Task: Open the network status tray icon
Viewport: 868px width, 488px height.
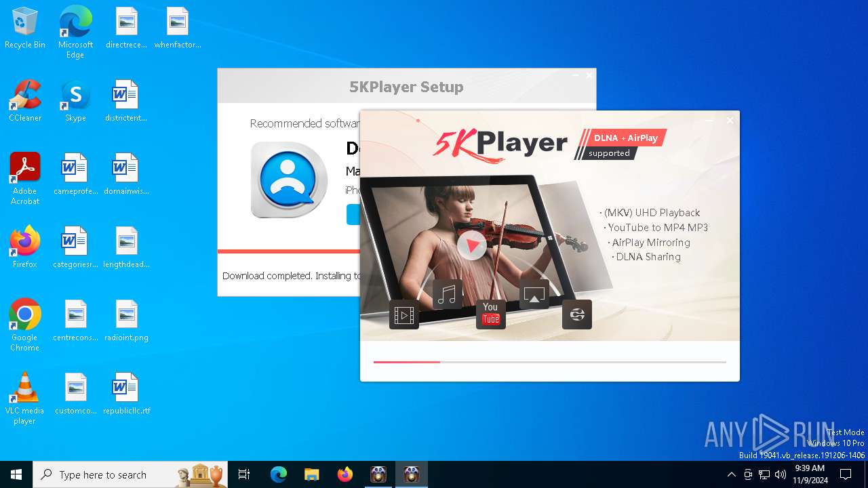Action: point(764,474)
